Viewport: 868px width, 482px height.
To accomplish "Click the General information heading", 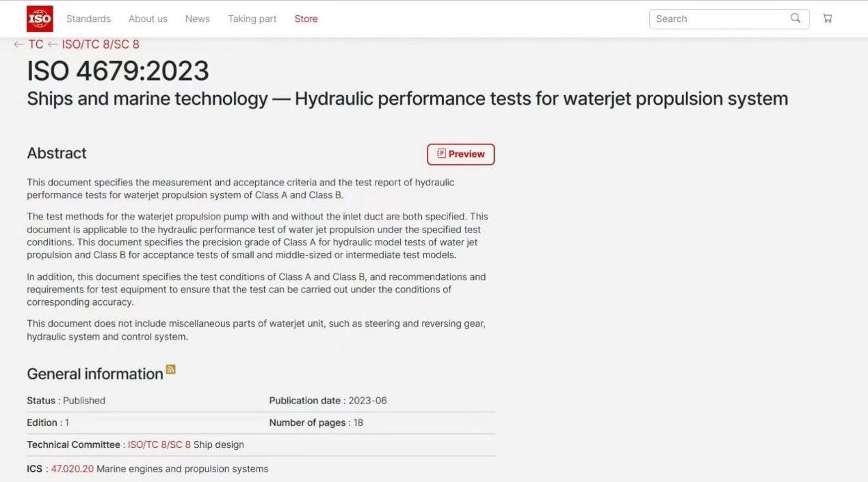I will (95, 374).
